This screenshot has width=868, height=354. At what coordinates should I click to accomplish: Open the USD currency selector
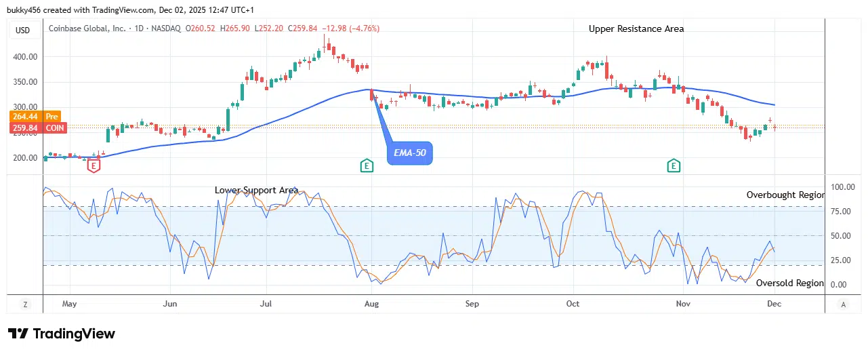(24, 30)
